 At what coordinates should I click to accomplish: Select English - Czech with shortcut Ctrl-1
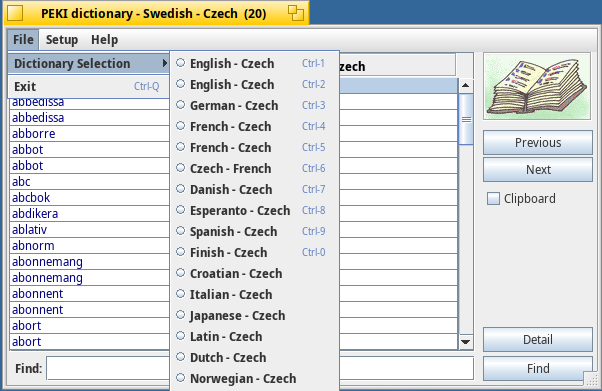pyautogui.click(x=255, y=63)
